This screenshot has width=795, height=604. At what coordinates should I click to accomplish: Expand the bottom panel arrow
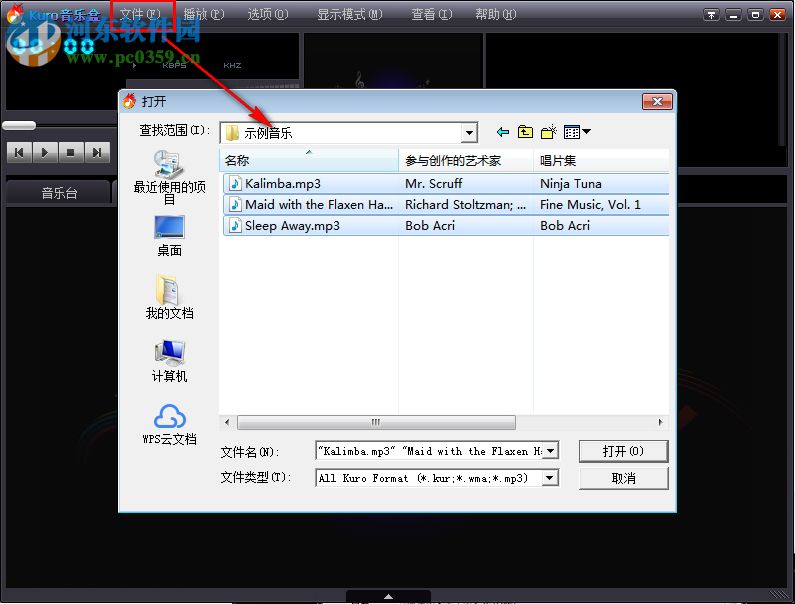pyautogui.click(x=388, y=596)
